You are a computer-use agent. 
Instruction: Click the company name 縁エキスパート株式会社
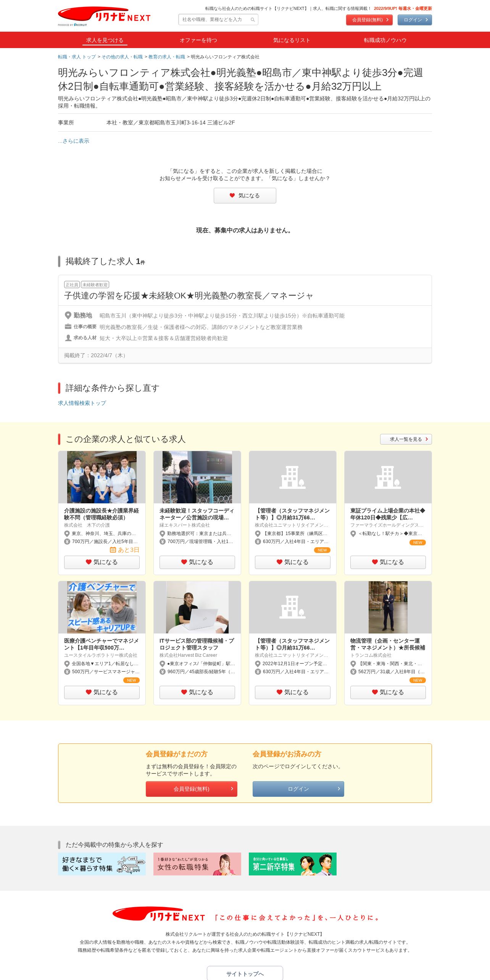click(185, 525)
